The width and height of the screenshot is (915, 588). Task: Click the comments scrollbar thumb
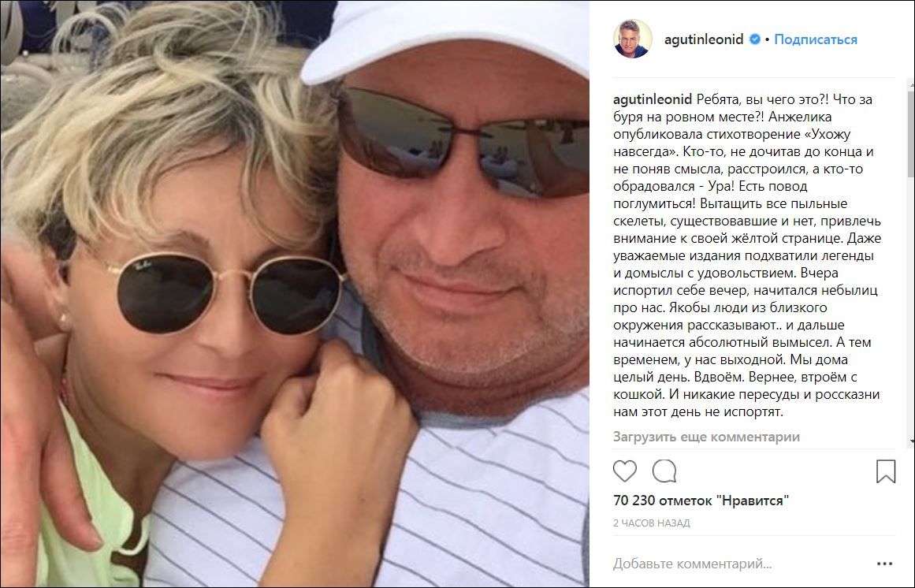(911, 132)
